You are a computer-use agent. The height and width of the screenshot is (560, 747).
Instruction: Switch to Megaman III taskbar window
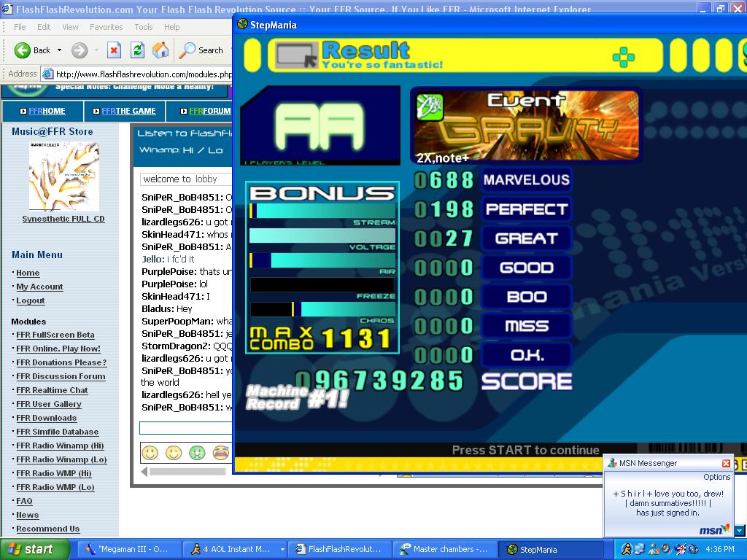coord(129,549)
